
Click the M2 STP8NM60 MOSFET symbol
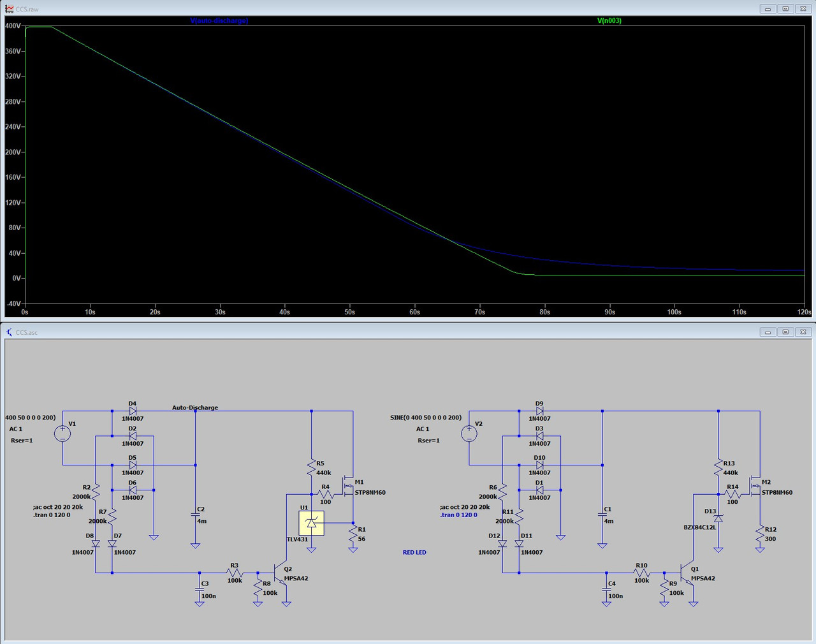[x=755, y=486]
